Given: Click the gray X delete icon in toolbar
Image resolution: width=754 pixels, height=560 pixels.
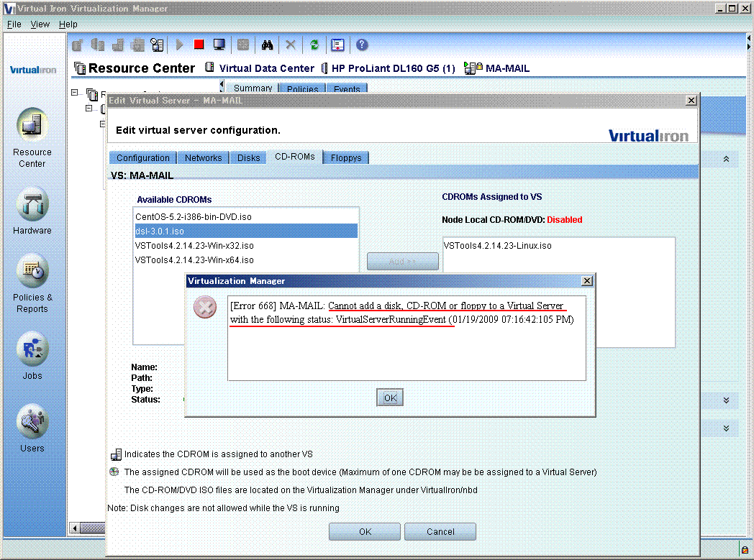Looking at the screenshot, I should coord(291,45).
